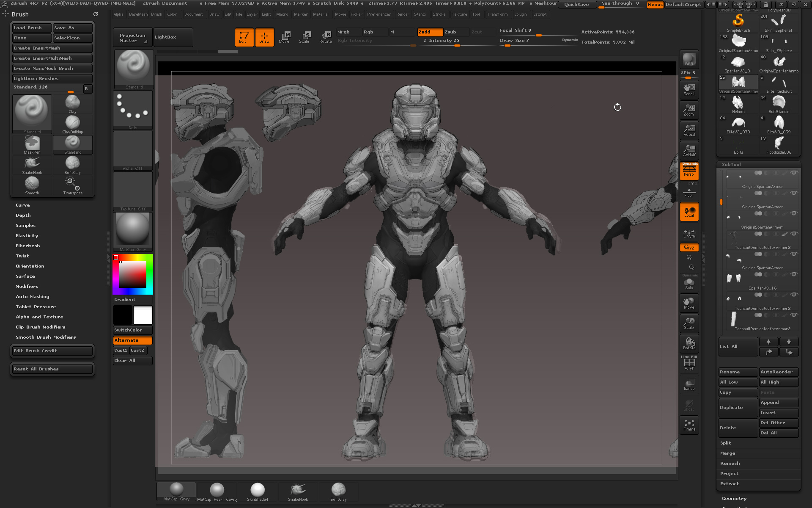Toggle Local transformations
Viewport: 812px width, 508px height.
[689, 212]
